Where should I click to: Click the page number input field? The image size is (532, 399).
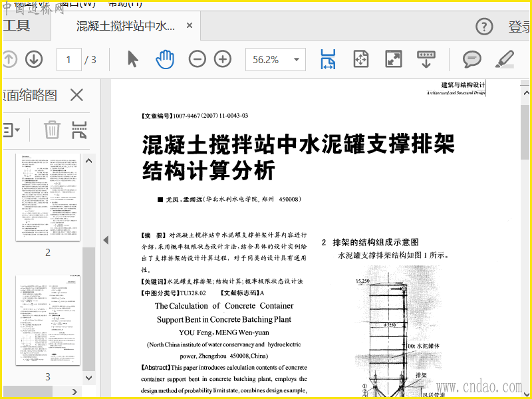click(69, 59)
